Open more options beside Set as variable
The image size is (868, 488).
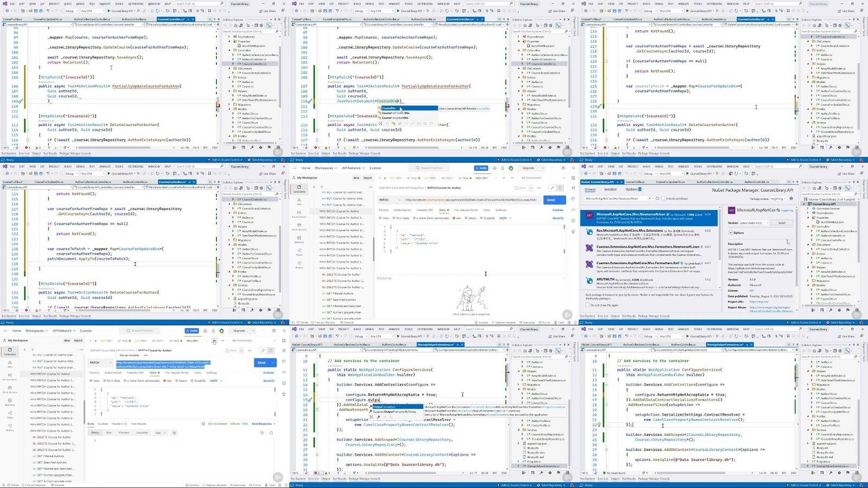(146, 355)
